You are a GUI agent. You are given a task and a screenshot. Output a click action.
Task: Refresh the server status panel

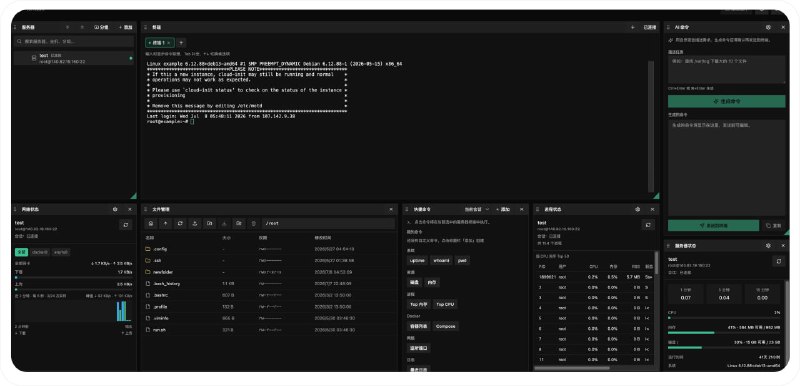coord(779,261)
